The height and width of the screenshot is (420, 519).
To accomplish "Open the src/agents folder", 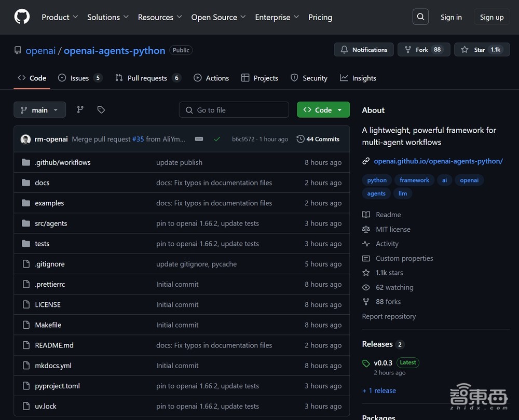I will (x=51, y=223).
